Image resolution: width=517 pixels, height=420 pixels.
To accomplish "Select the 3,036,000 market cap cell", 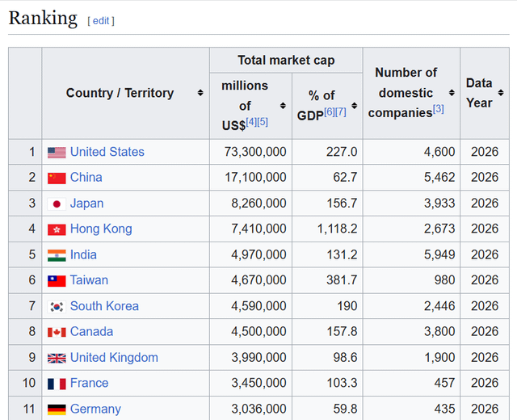I will (x=250, y=409).
